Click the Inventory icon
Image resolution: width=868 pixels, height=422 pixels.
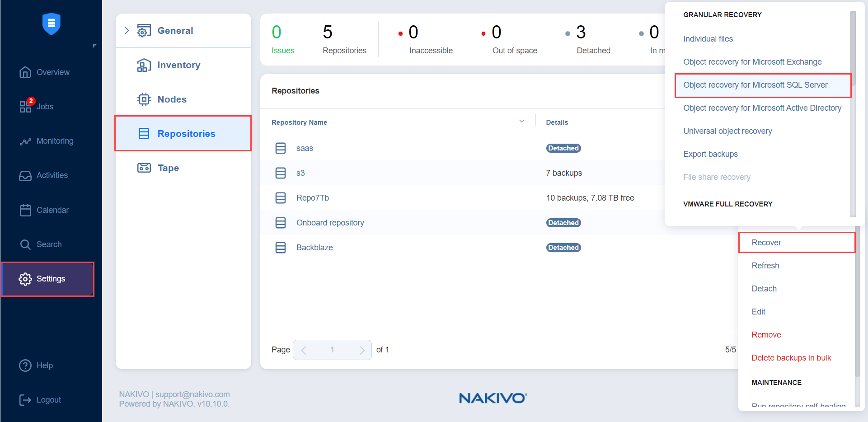(144, 65)
